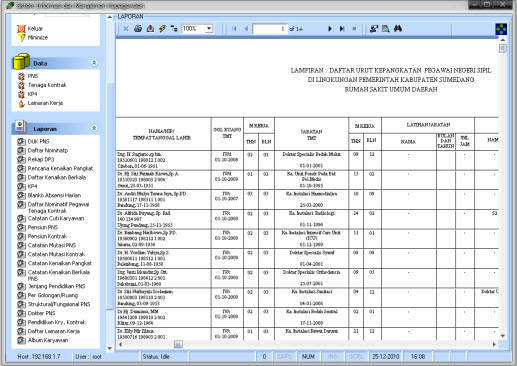Click the binoculars search text icon
Viewport: 517px width, 366px height.
[398, 29]
